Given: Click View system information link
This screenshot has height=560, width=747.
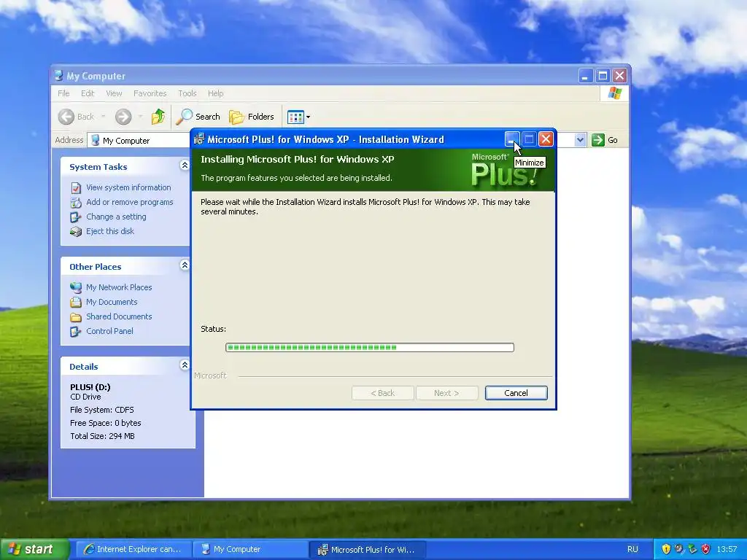Looking at the screenshot, I should 128,187.
